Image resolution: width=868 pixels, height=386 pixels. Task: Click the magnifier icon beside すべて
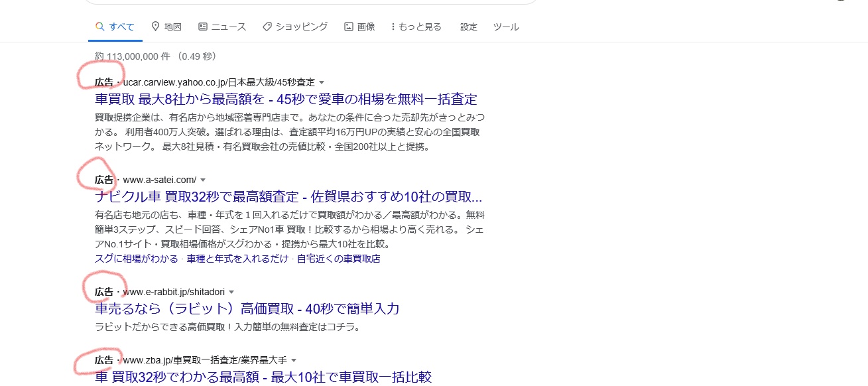point(100,27)
